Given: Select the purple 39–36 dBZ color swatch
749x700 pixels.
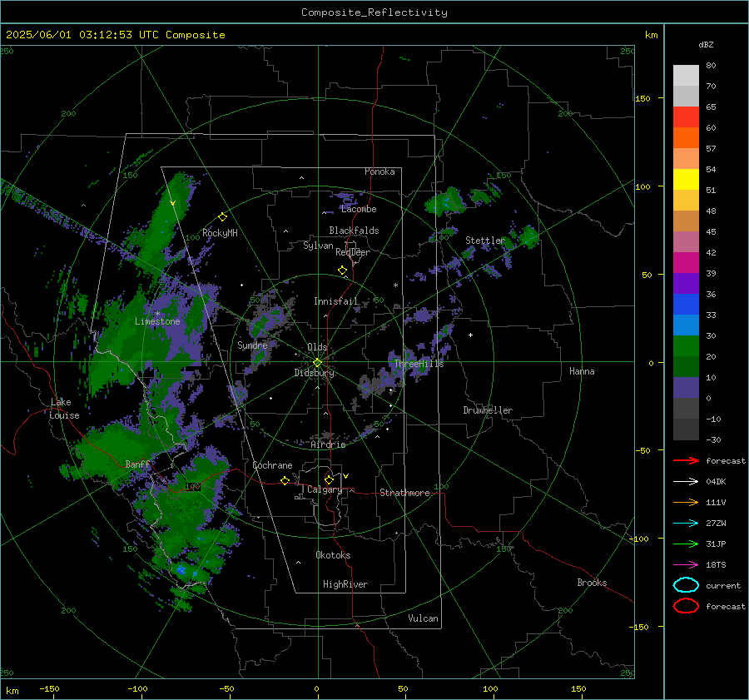Looking at the screenshot, I should [686, 283].
